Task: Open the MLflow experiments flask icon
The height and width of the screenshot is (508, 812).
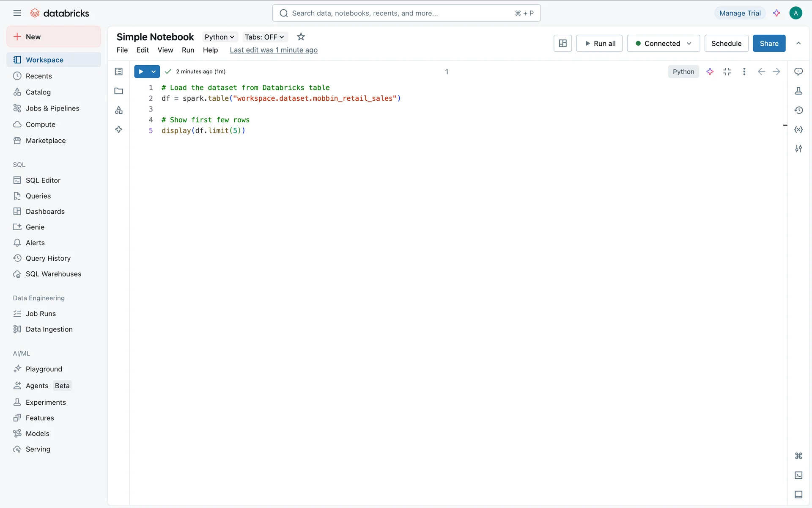Action: click(798, 91)
